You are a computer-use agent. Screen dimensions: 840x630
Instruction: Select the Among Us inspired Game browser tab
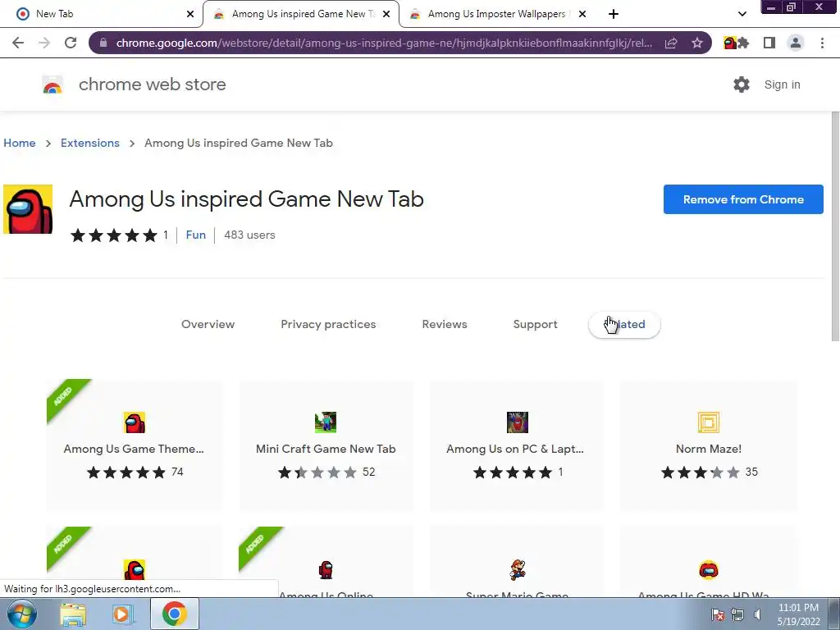coord(301,14)
